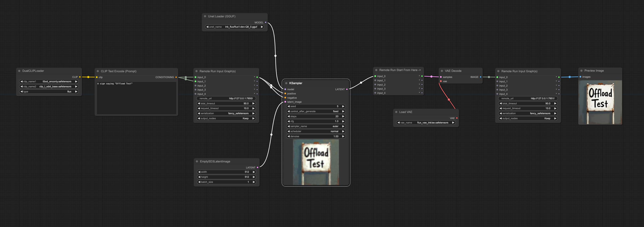This screenshot has width=644, height=227.
Task: Click the negative input slot on KSampler
Action: (x=285, y=98)
